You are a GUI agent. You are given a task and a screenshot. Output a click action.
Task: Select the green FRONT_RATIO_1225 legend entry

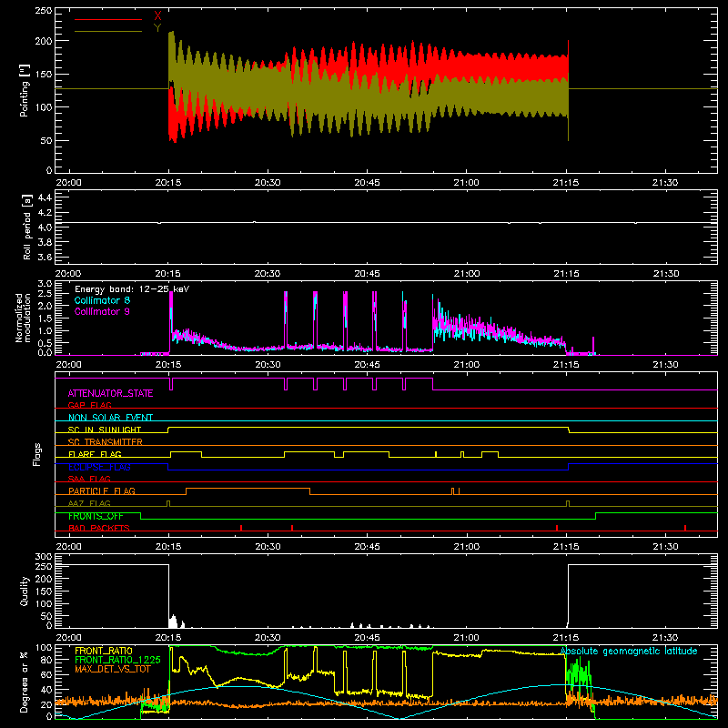tap(117, 660)
